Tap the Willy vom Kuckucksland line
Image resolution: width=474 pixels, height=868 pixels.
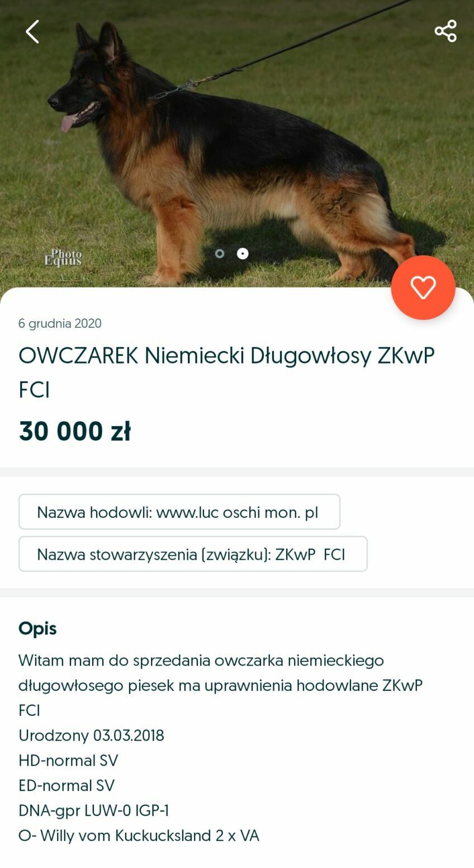[x=139, y=836]
